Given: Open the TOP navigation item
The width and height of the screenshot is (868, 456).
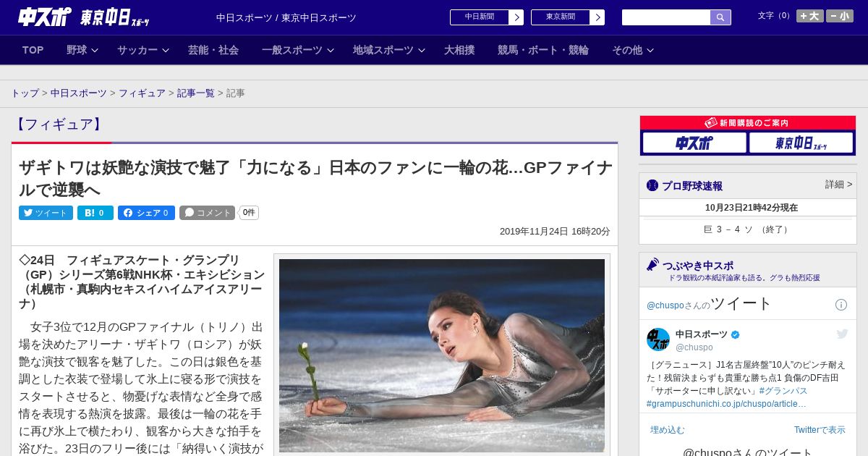Looking at the screenshot, I should [x=33, y=50].
